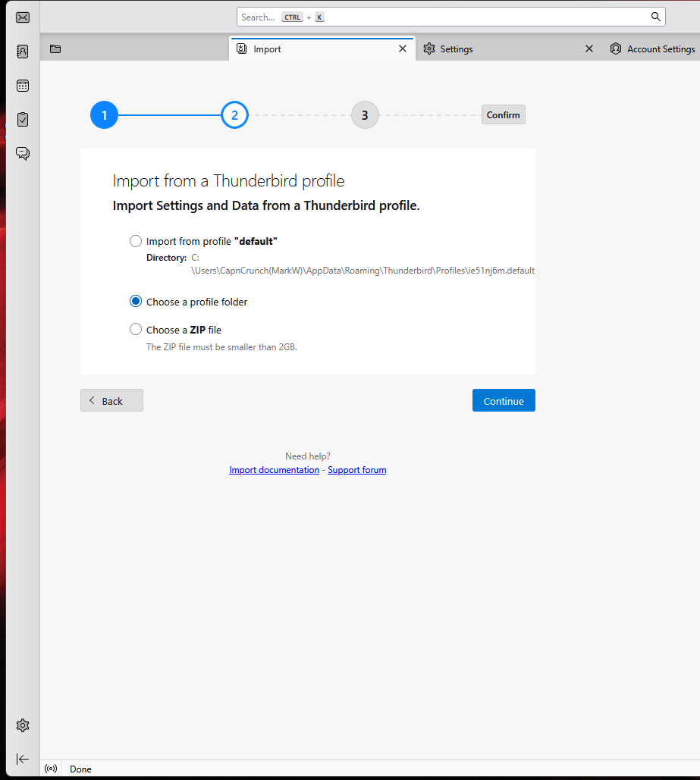This screenshot has width=700, height=780.
Task: Click the Back button
Action: [x=111, y=400]
